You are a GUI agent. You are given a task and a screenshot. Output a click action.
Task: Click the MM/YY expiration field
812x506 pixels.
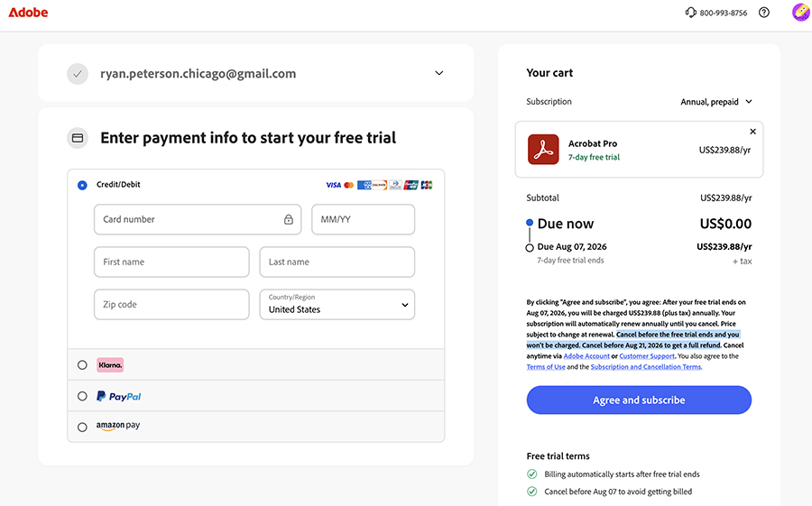(363, 219)
